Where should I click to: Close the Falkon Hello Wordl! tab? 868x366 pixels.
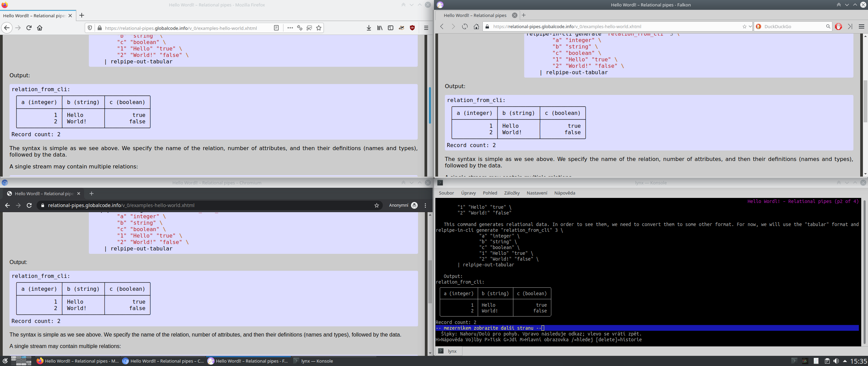(515, 15)
